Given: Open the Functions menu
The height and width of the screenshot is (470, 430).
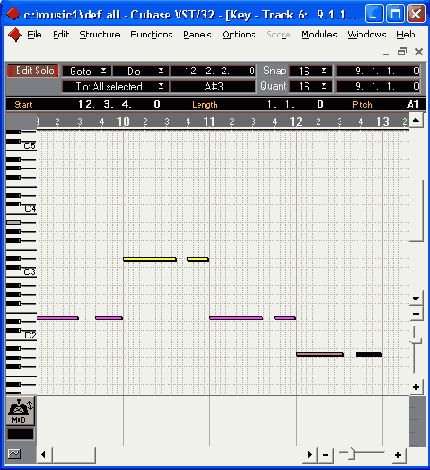Looking at the screenshot, I should 151,34.
